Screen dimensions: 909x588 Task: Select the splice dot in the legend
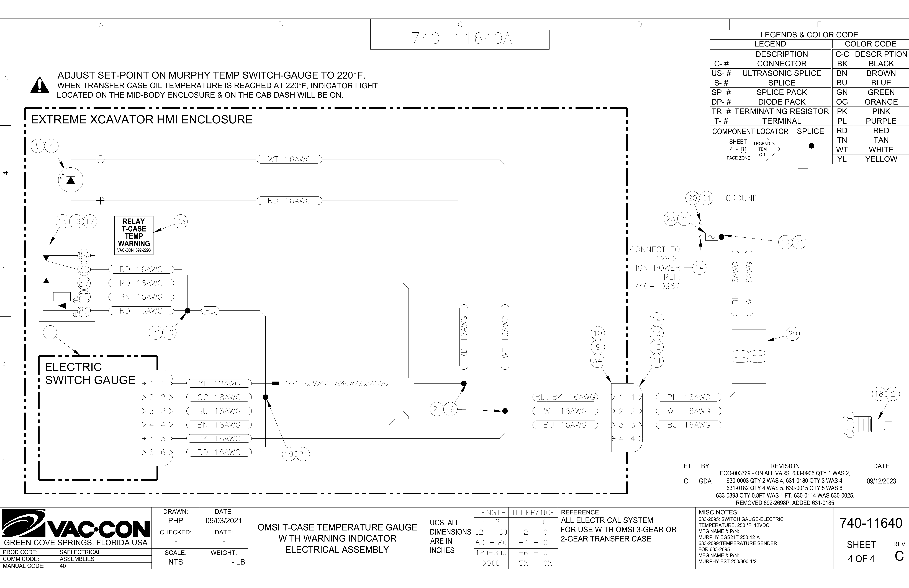pos(812,146)
